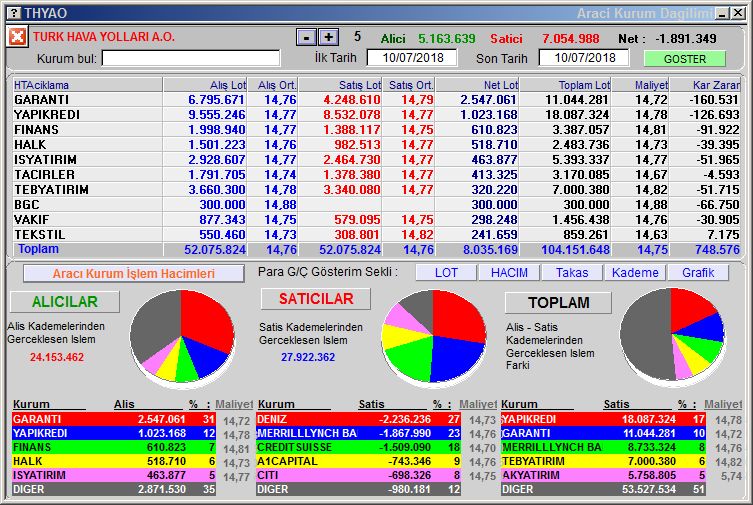Click yellow A1CAPITAL row in sellers list

click(358, 461)
